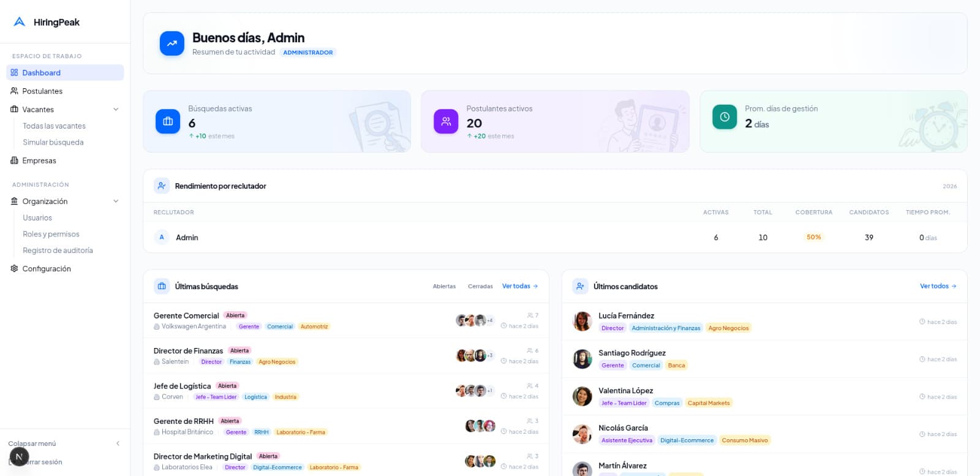
Task: Open Registro de auditoría
Action: [58, 250]
